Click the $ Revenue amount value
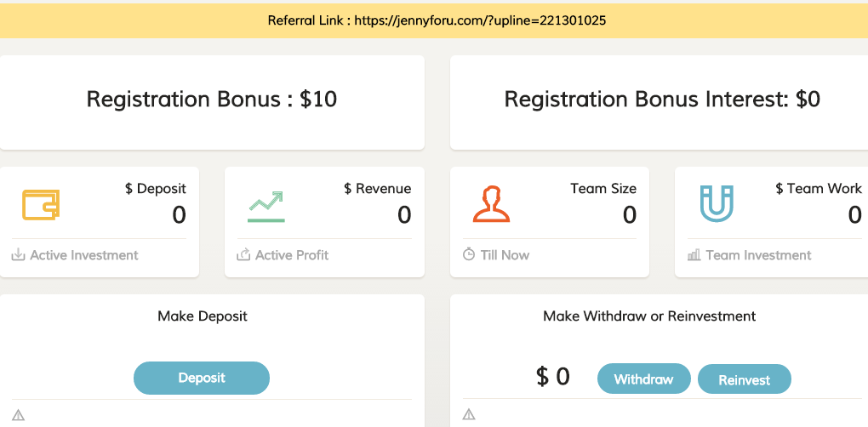The width and height of the screenshot is (868, 427). tap(404, 215)
